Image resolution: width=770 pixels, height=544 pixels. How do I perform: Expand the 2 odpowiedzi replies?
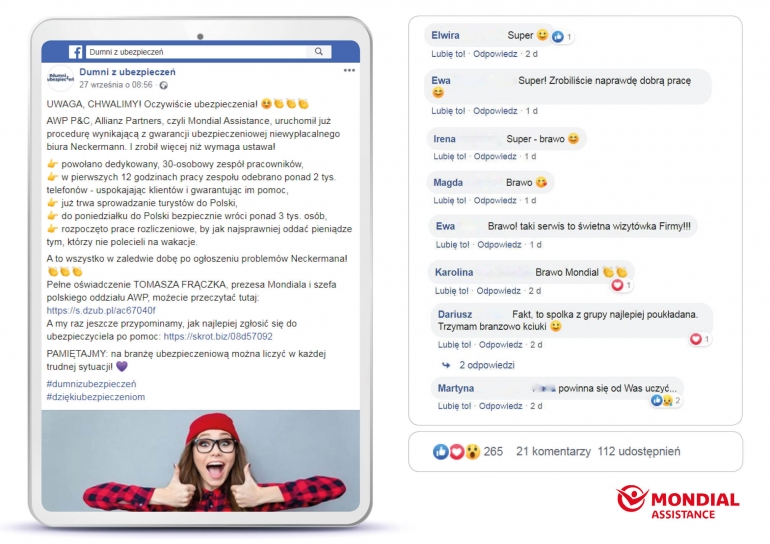487,365
